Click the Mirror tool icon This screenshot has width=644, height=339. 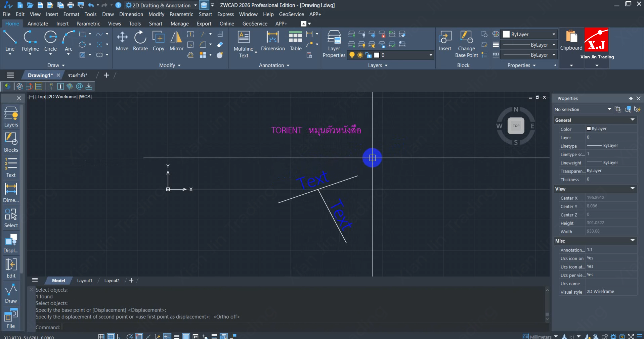point(176,38)
